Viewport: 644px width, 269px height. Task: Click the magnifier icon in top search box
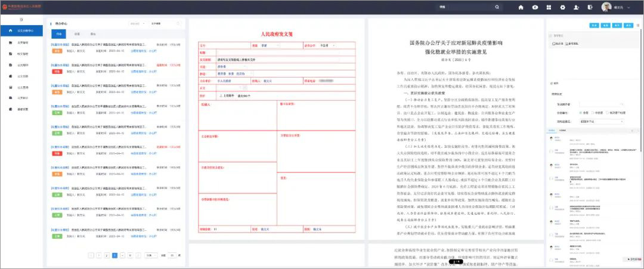click(497, 7)
